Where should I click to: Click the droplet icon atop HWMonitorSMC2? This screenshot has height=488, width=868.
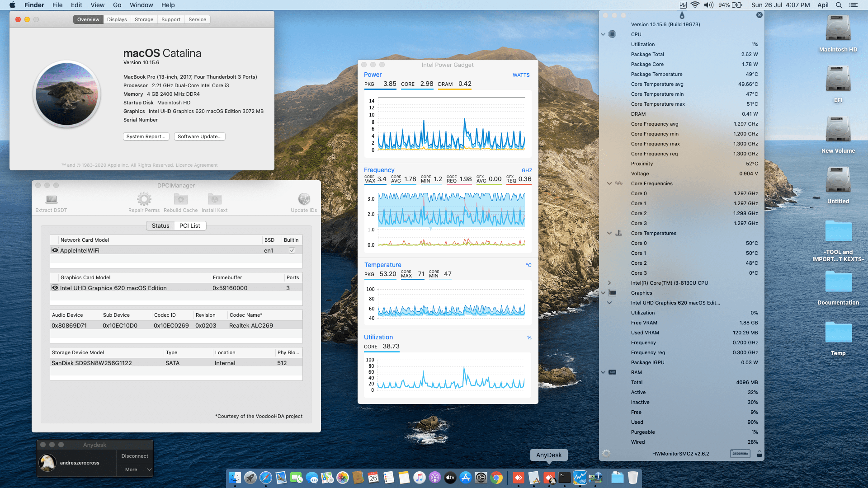[682, 15]
